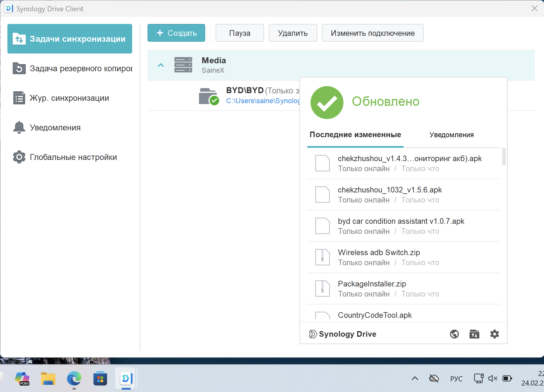
Task: Collapse the Media server task chevron
Action: click(x=161, y=65)
